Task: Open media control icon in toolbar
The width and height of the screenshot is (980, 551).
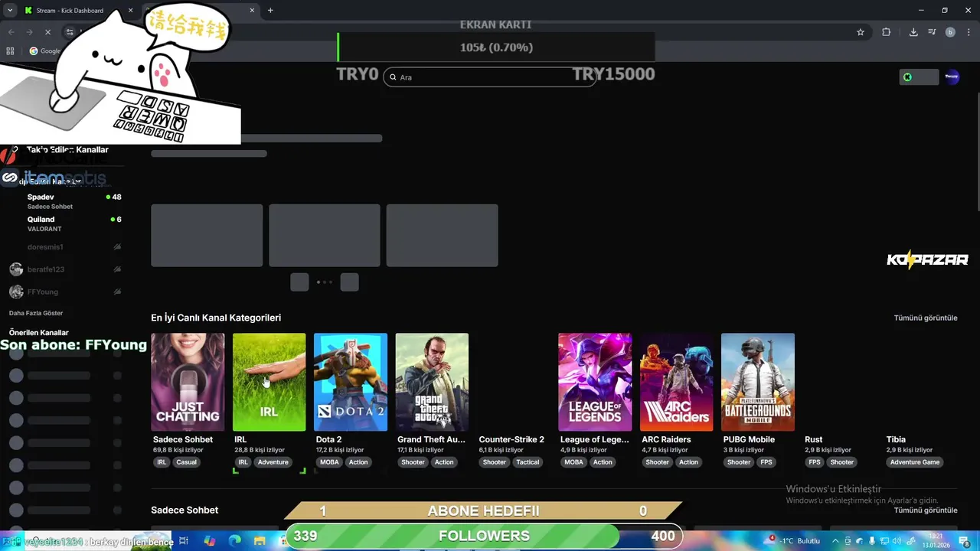Action: (x=932, y=32)
